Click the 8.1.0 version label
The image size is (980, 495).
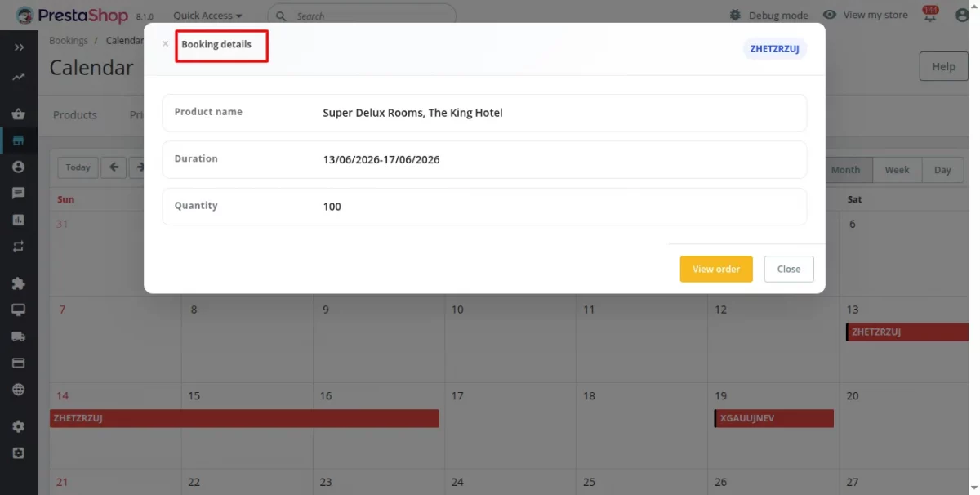point(145,16)
